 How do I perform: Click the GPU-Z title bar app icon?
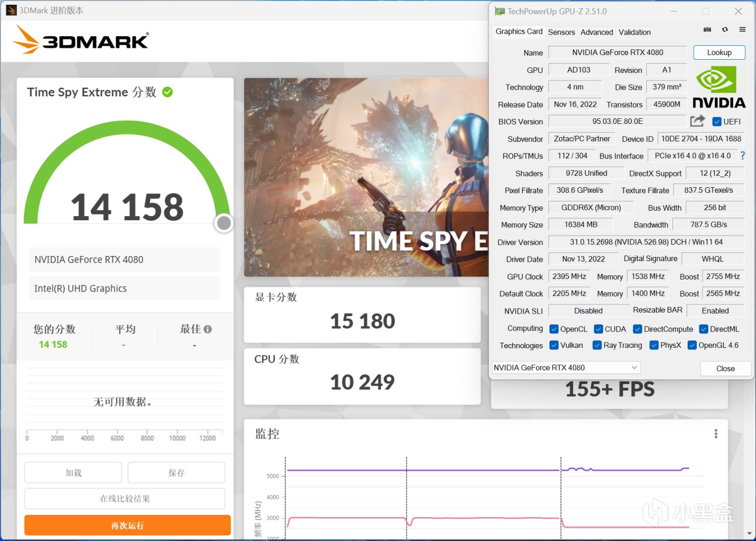499,11
